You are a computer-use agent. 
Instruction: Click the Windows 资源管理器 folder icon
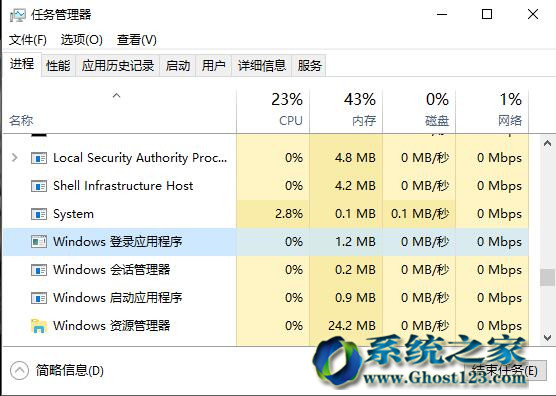click(39, 325)
